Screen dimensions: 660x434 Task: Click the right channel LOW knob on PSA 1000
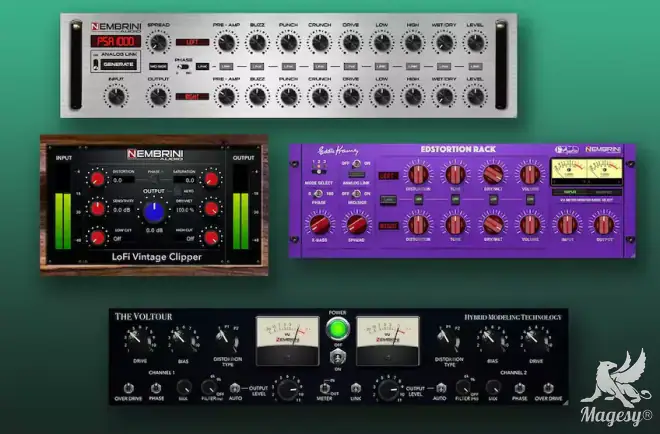(382, 96)
